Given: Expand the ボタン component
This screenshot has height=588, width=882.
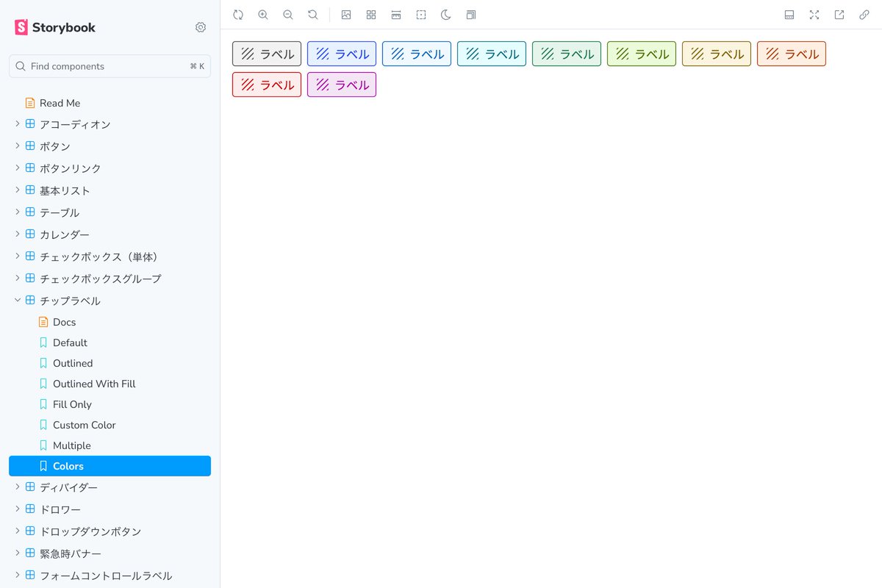Looking at the screenshot, I should coord(110,146).
